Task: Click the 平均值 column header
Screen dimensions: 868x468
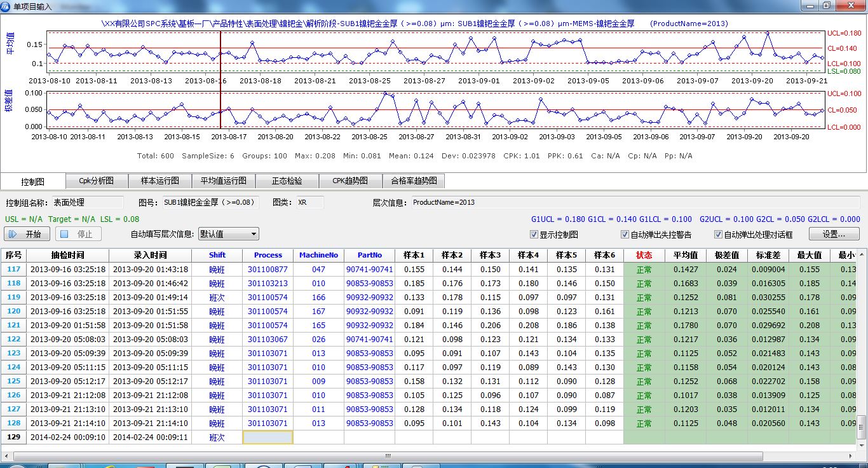Action: [686, 255]
